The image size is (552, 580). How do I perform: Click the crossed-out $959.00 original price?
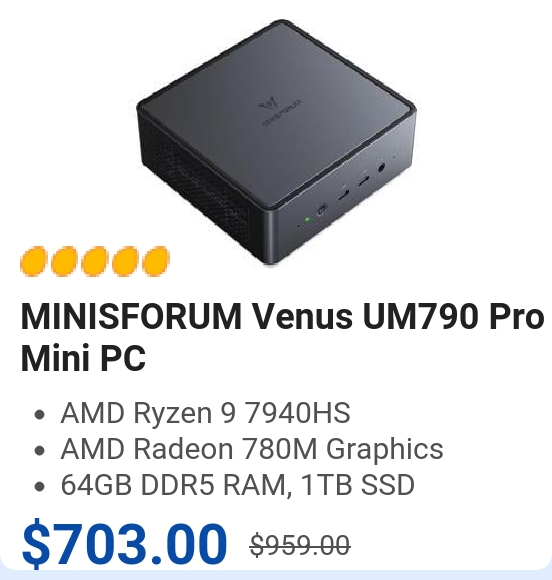[300, 544]
